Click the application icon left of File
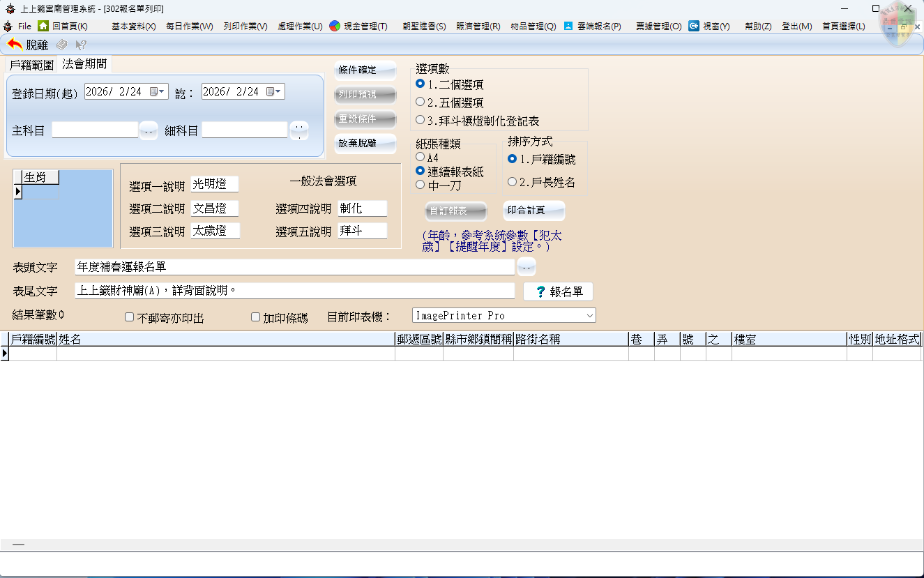This screenshot has height=578, width=924. (x=8, y=26)
